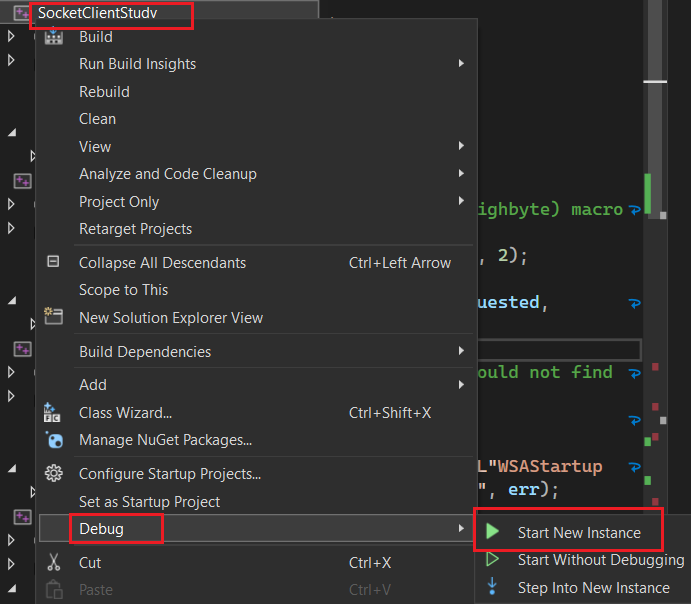Select Rebuild from the context menu
This screenshot has width=691, height=604.
click(104, 92)
